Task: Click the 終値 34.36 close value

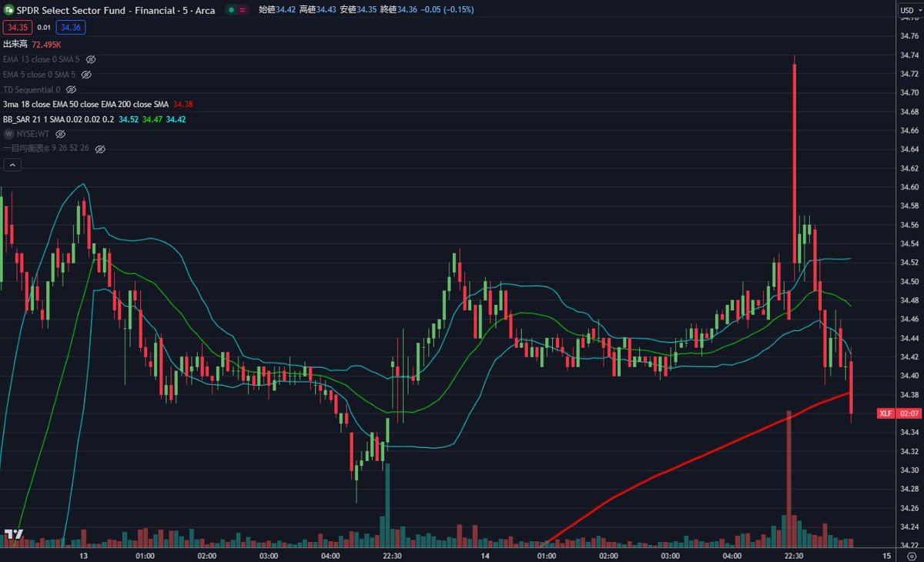Action: [398, 10]
